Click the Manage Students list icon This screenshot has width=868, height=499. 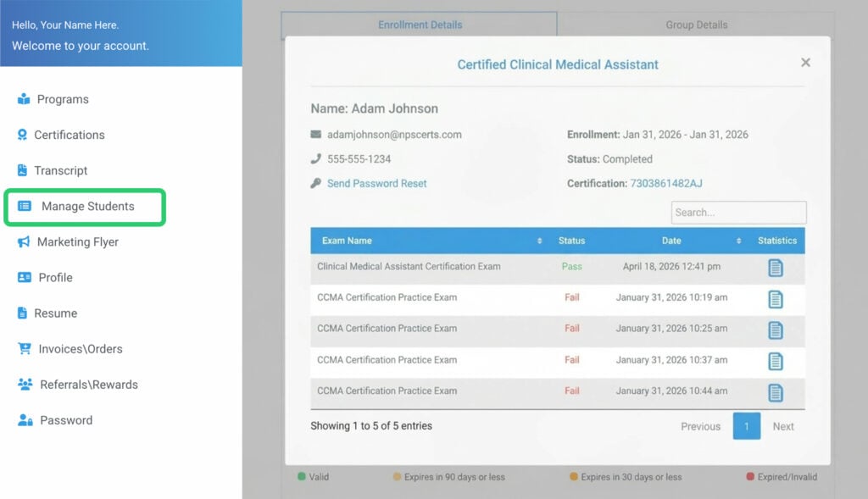coord(25,207)
